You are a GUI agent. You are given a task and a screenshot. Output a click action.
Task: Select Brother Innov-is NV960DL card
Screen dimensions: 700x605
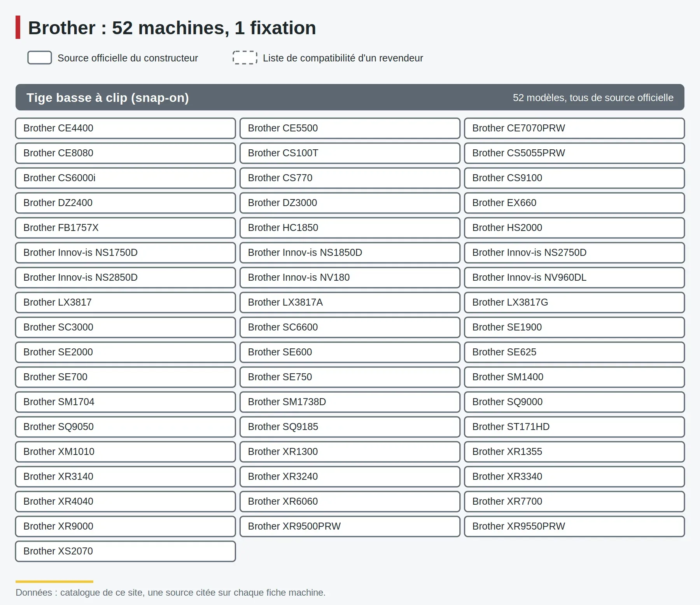pos(574,278)
